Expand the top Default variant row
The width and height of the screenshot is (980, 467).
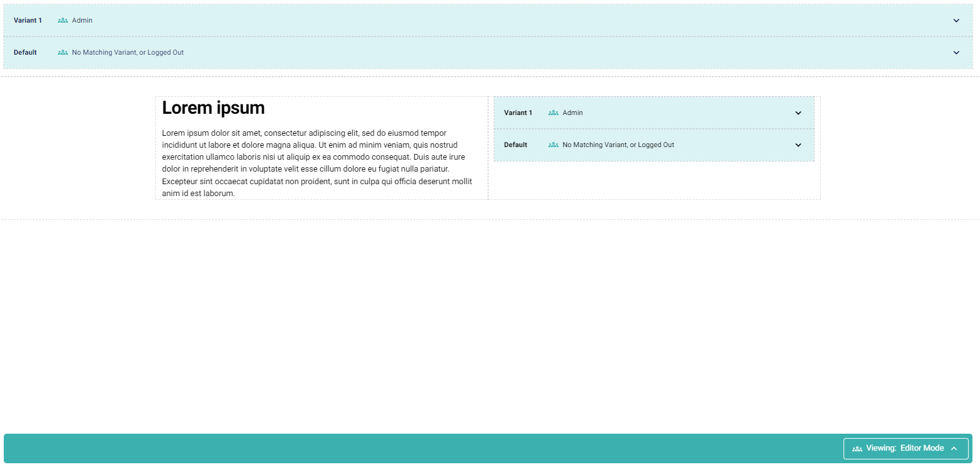[x=956, y=52]
